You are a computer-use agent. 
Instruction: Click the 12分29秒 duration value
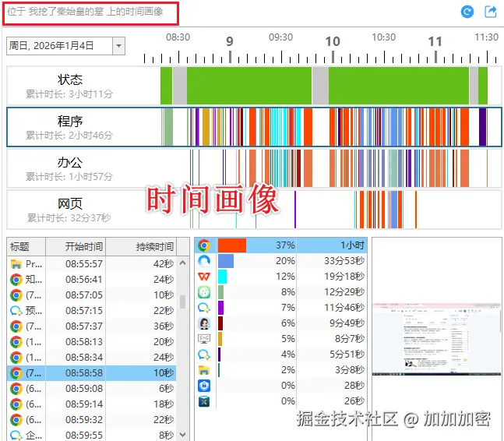coord(344,292)
